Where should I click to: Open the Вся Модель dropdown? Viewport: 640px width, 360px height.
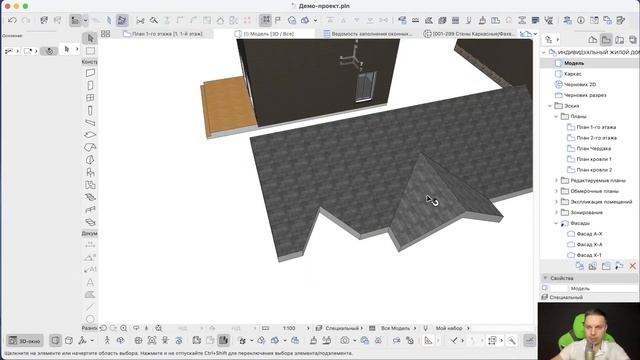[x=393, y=328]
